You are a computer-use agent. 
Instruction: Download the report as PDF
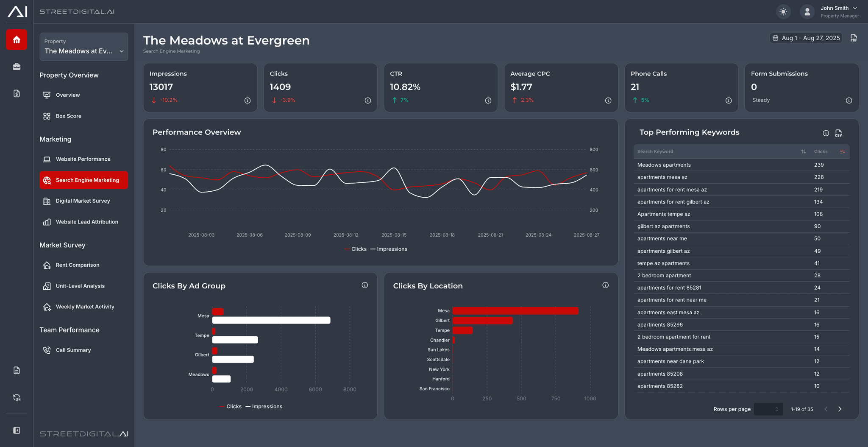coord(853,38)
